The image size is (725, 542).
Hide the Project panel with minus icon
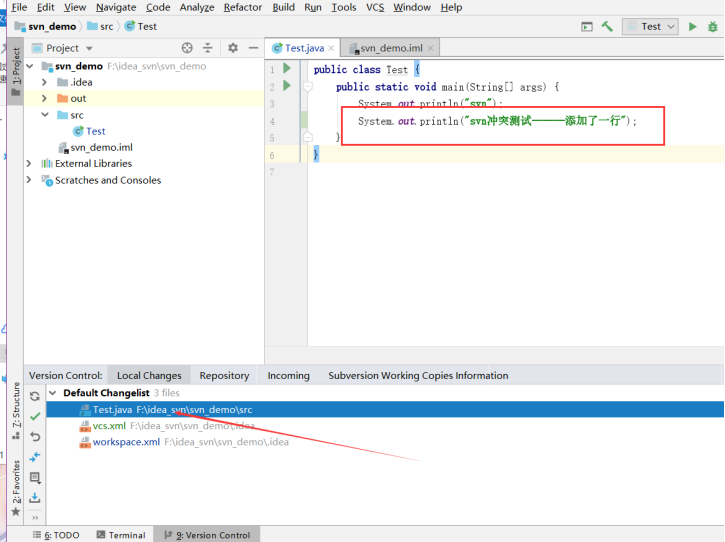pyautogui.click(x=253, y=48)
